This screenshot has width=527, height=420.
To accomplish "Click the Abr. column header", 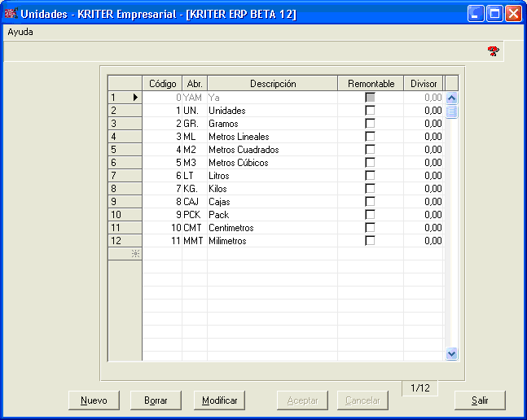I will (x=195, y=84).
